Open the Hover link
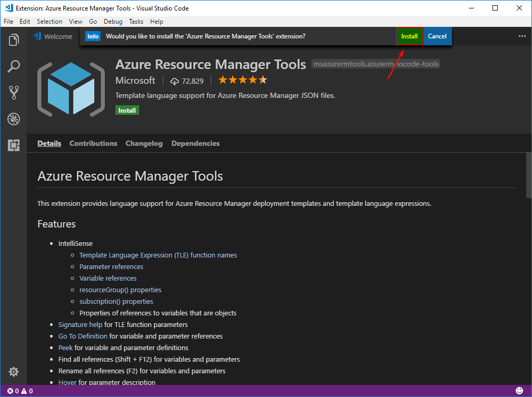 [x=67, y=382]
